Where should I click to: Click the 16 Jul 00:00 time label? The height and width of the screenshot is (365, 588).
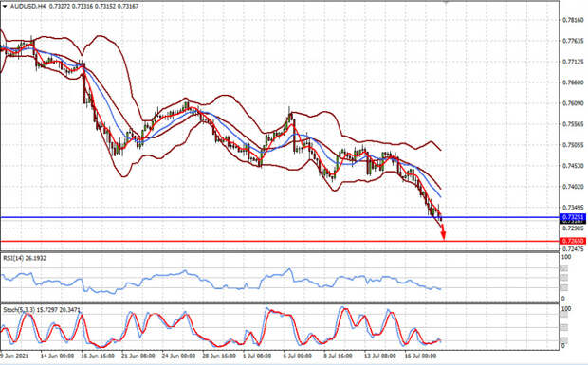[x=421, y=356]
